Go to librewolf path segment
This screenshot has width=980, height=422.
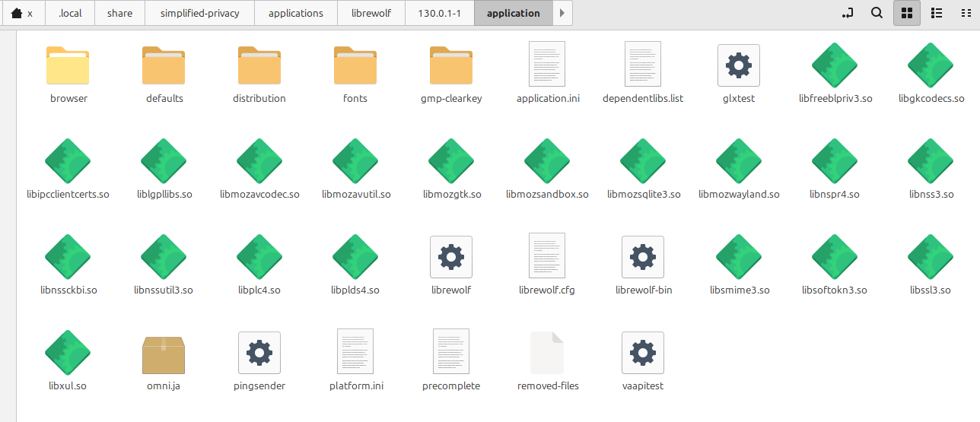point(371,13)
